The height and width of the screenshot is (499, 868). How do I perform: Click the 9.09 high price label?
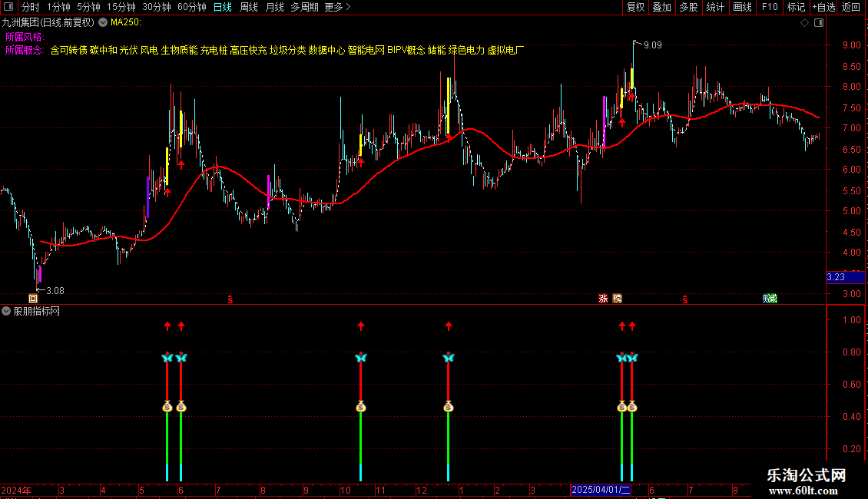point(653,45)
